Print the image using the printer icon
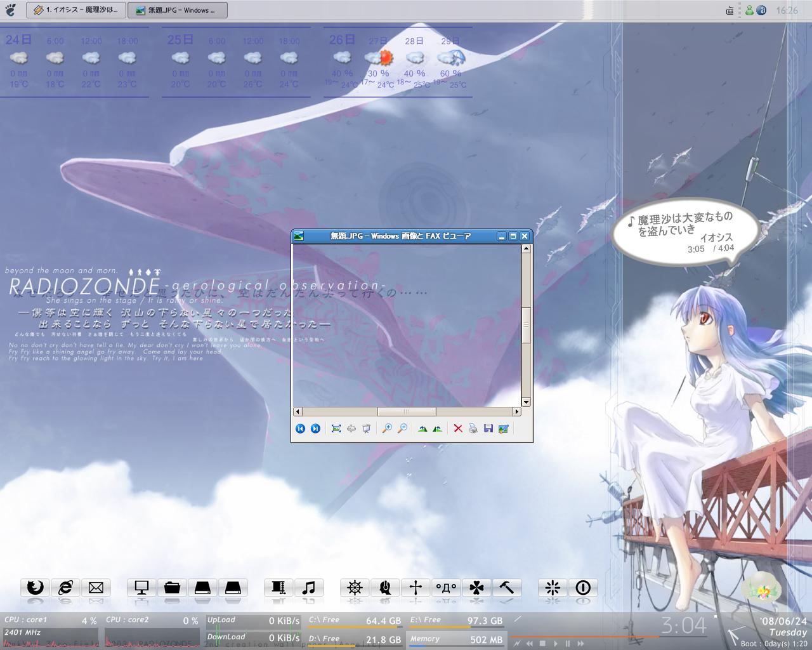The height and width of the screenshot is (650, 812). (473, 428)
